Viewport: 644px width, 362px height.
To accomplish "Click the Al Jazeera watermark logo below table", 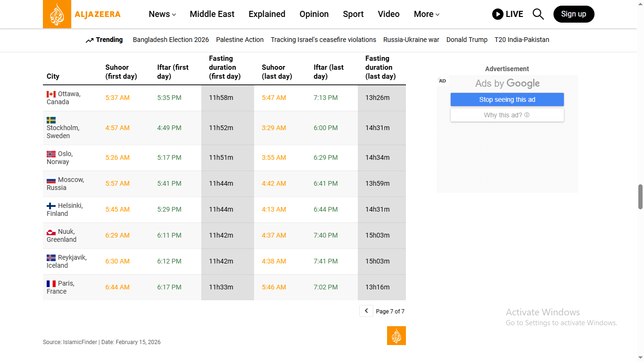I will 396,336.
